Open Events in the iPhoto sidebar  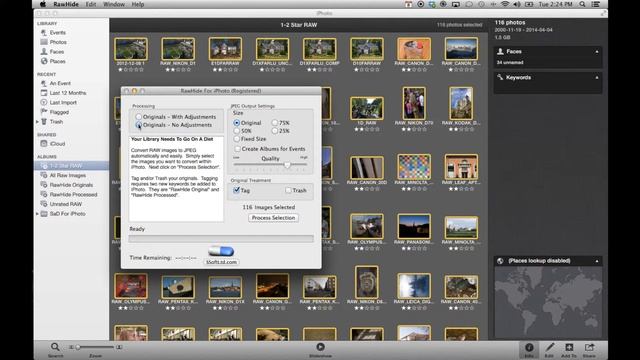point(58,33)
